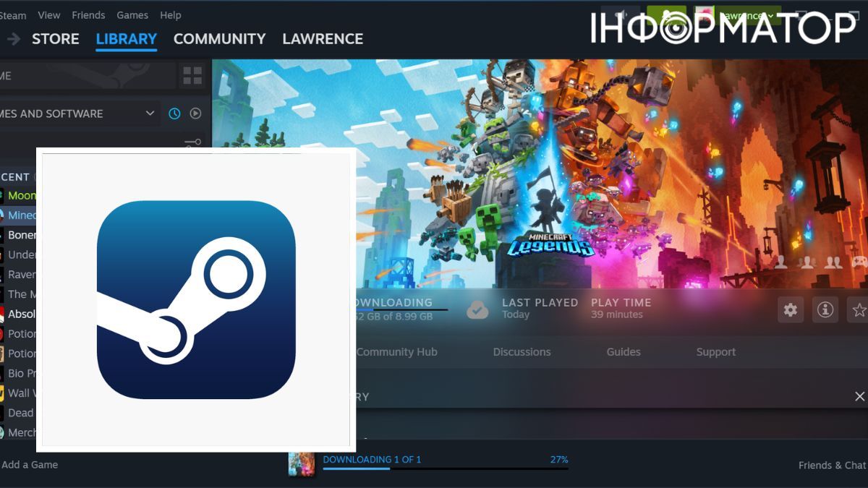This screenshot has height=488, width=868.
Task: Select the 'The M' game row
Action: [x=19, y=294]
